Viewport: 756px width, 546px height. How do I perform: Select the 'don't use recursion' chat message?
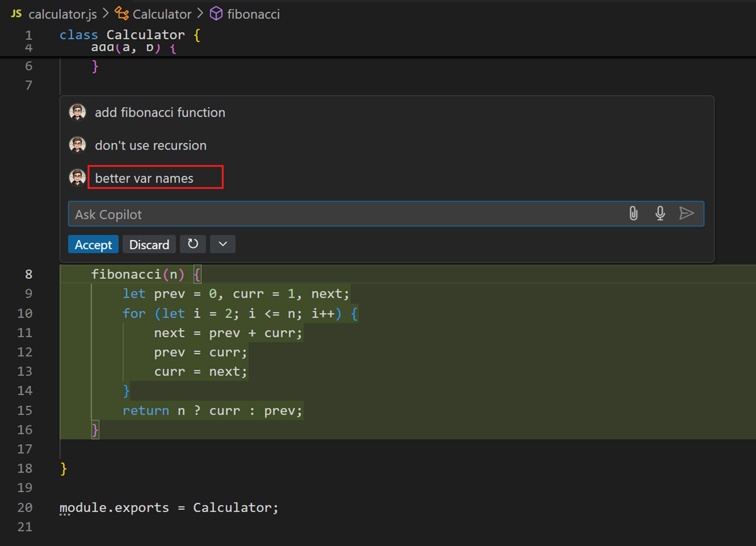pos(151,145)
